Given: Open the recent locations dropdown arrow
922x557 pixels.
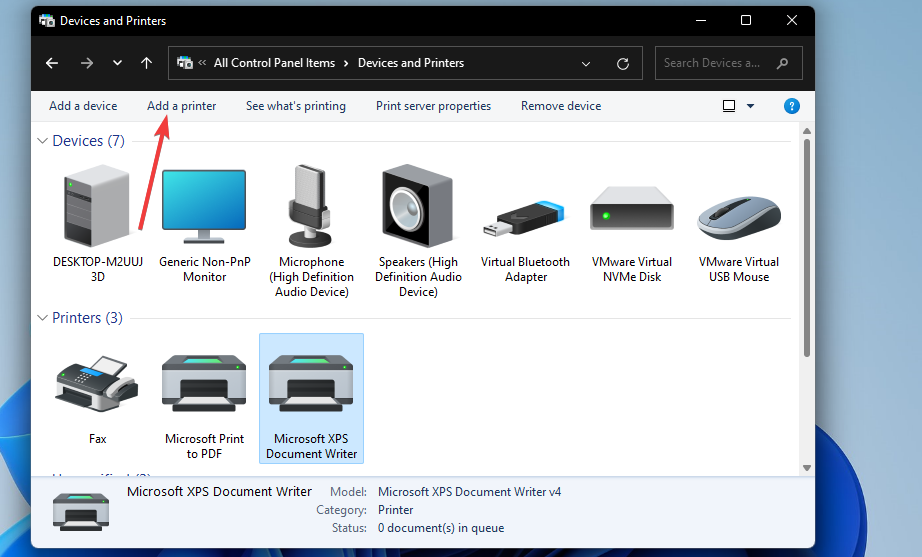Looking at the screenshot, I should tap(117, 63).
